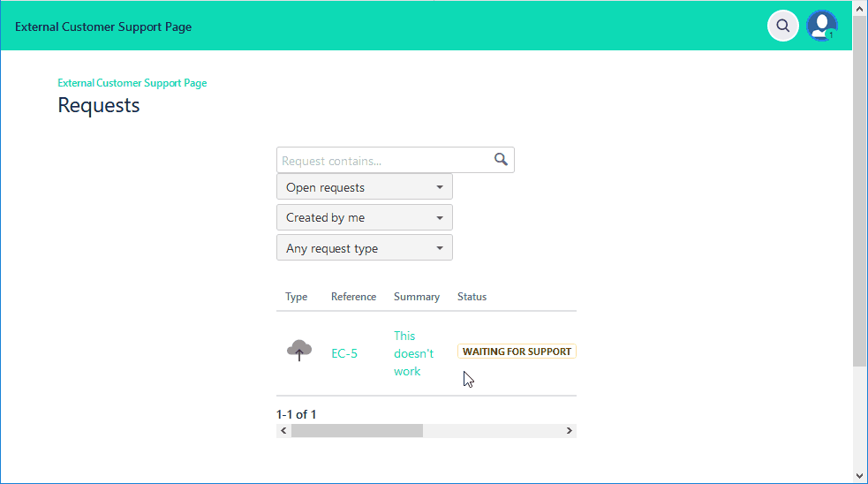This screenshot has height=484, width=868.
Task: Click the horizontal scrollbar right arrow
Action: (x=570, y=431)
